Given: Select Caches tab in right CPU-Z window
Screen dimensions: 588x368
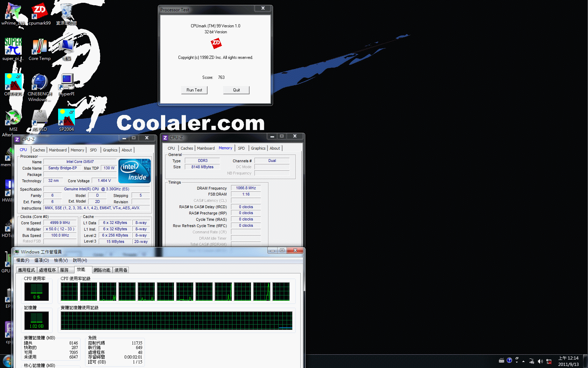Looking at the screenshot, I should coord(187,148).
